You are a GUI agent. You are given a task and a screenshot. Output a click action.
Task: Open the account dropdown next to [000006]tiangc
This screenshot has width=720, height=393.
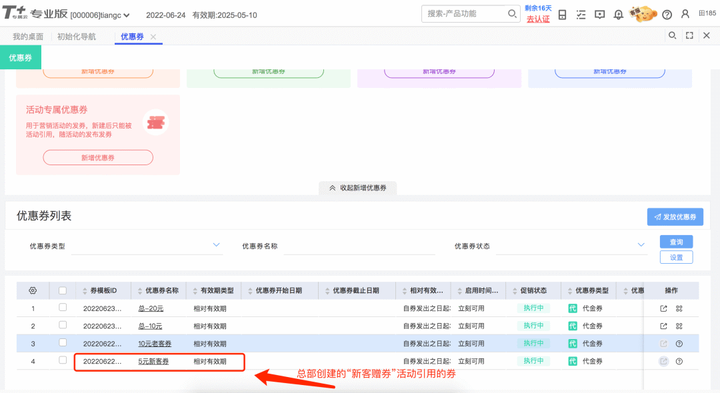click(126, 16)
